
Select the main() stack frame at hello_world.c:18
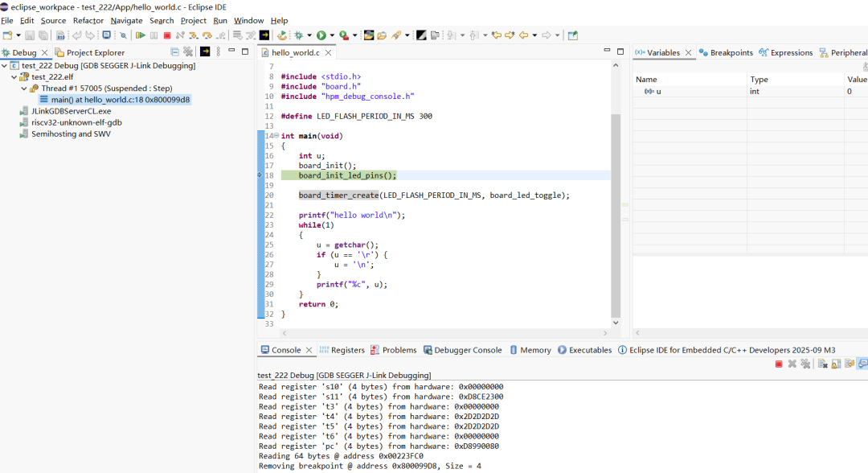115,100
